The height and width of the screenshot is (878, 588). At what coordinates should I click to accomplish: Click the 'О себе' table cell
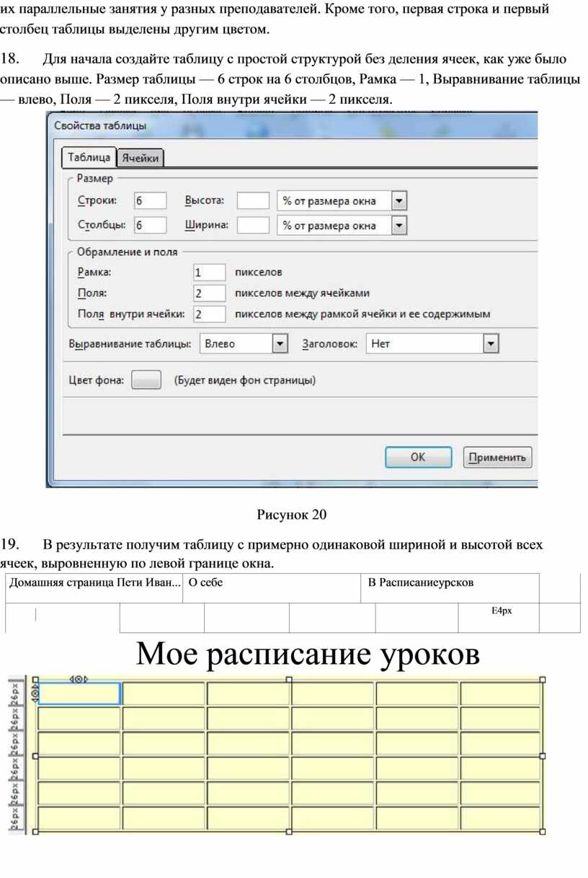click(272, 588)
